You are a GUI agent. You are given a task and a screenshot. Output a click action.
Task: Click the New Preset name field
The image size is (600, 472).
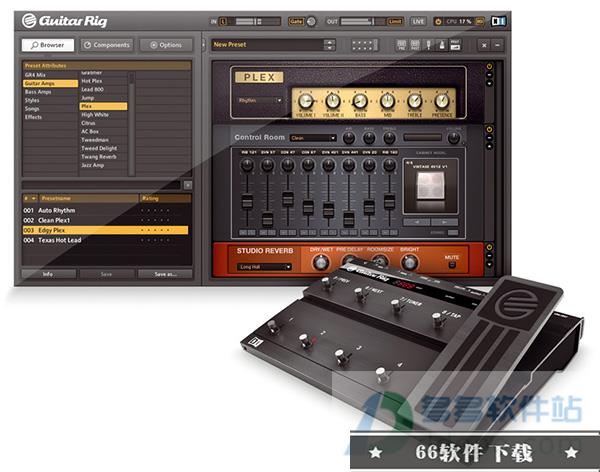267,45
